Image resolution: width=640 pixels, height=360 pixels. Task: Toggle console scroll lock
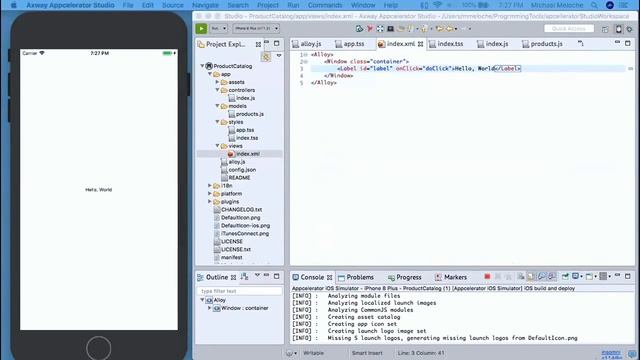(531, 277)
